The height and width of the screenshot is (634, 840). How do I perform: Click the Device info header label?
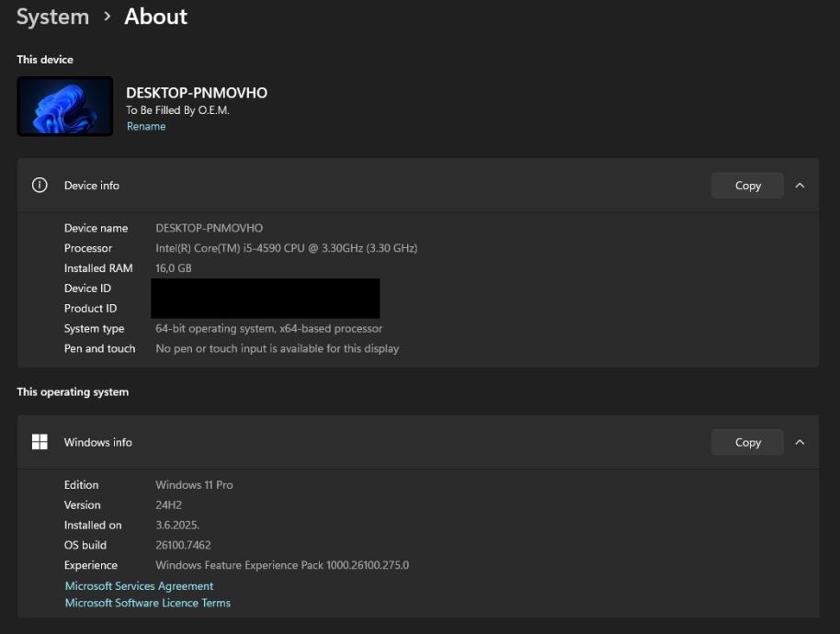click(92, 186)
